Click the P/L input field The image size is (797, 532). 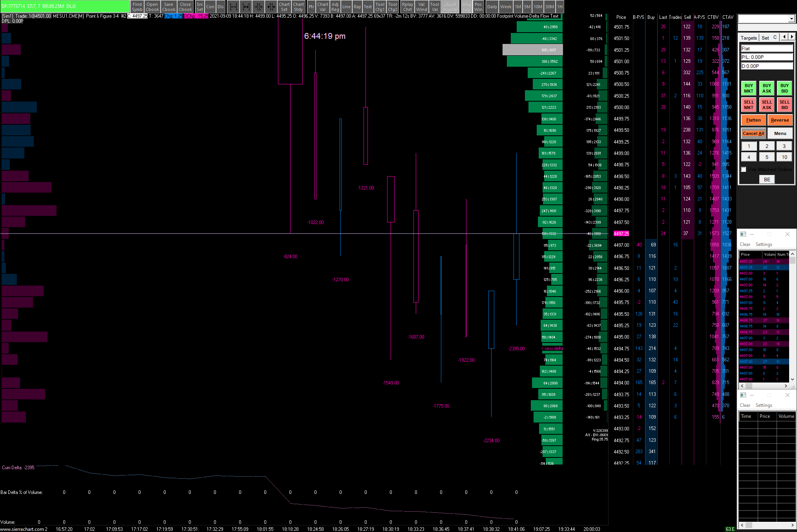click(766, 57)
